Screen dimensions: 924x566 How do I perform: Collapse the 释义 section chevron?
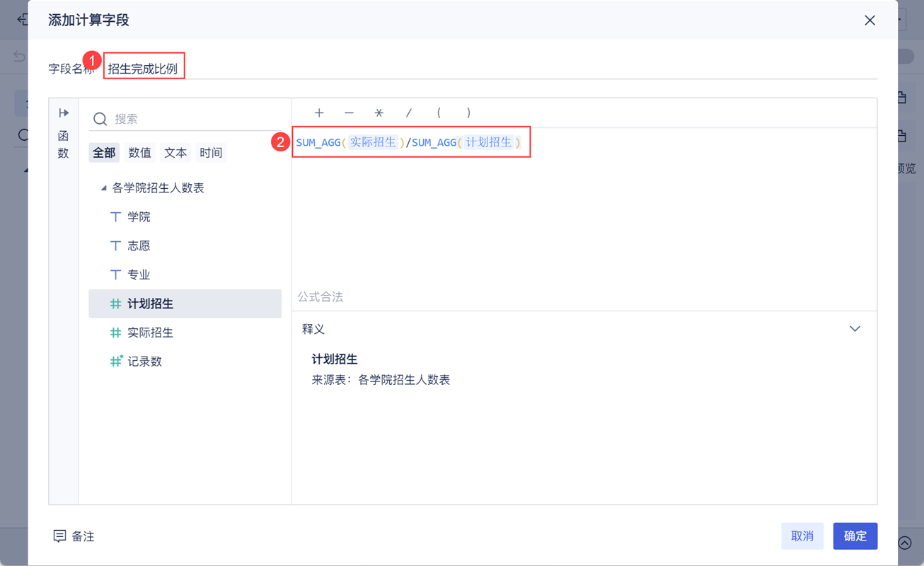855,329
